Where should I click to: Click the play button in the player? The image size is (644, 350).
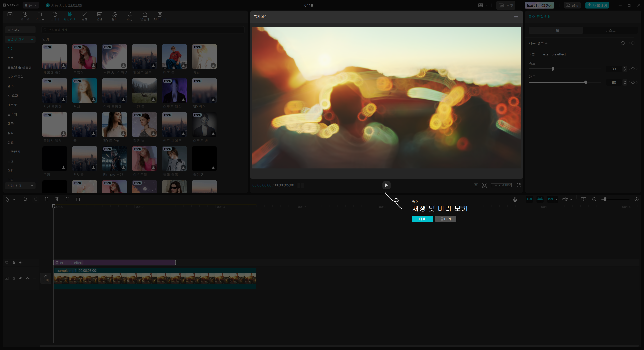point(386,185)
